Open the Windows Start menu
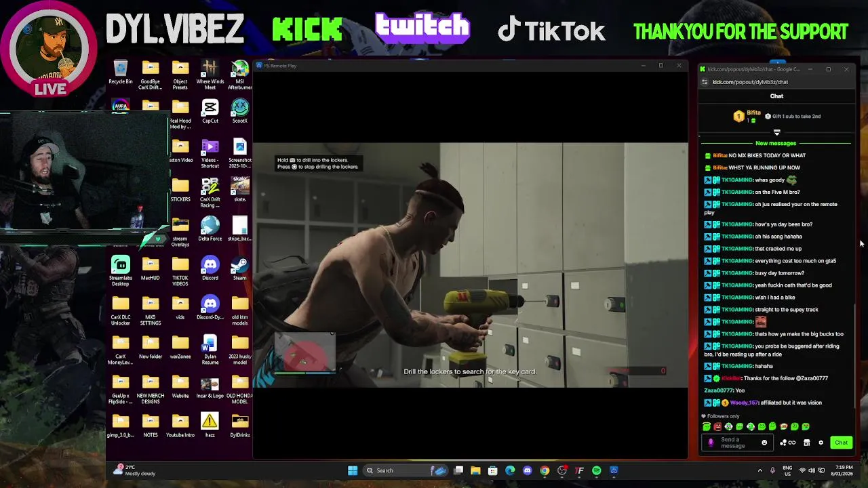 point(353,470)
